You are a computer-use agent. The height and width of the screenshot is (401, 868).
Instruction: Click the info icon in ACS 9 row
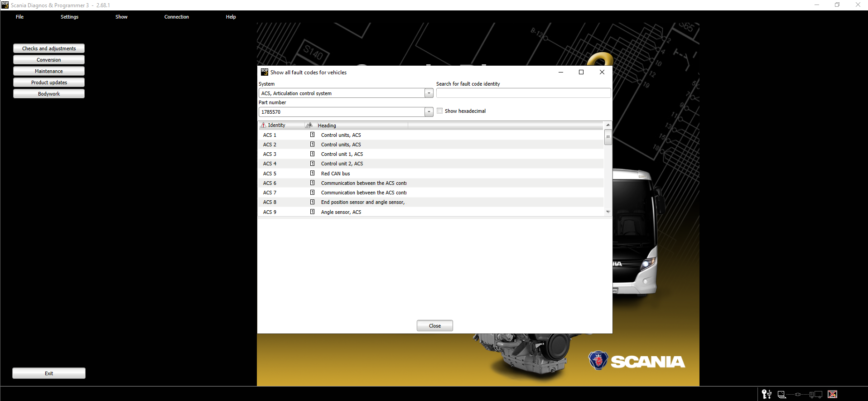tap(312, 212)
